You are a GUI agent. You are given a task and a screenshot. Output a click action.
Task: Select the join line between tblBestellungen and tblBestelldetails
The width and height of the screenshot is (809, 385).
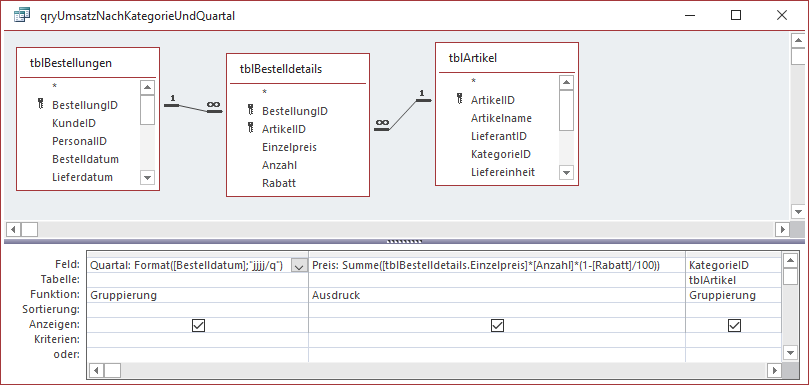coord(193,108)
